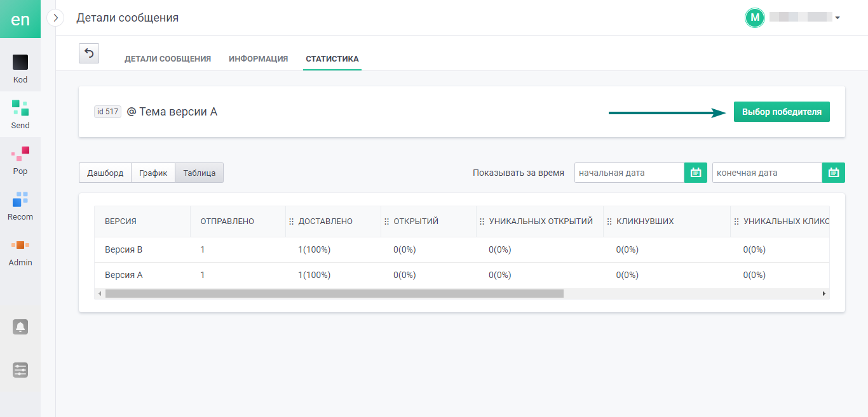Open the Recom module in sidebar

[x=20, y=206]
